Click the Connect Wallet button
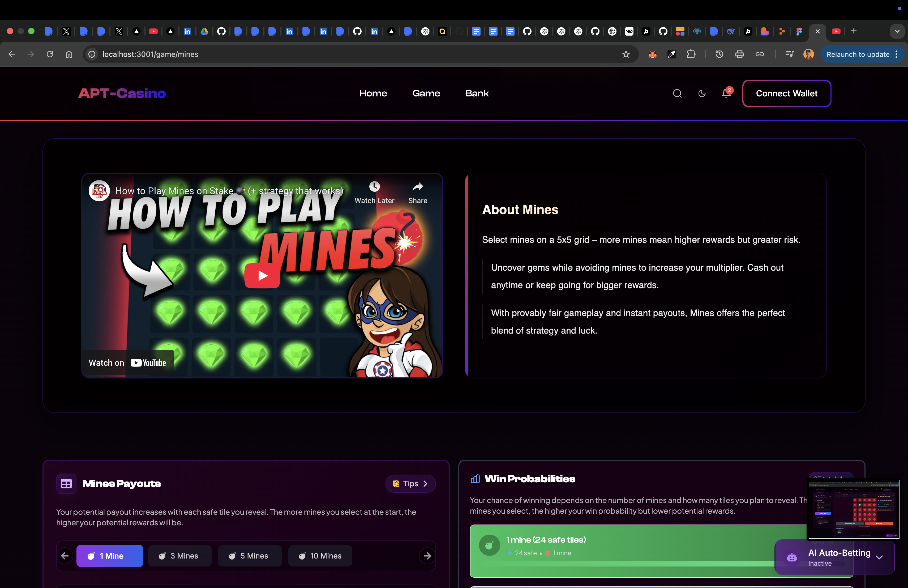 coord(786,93)
